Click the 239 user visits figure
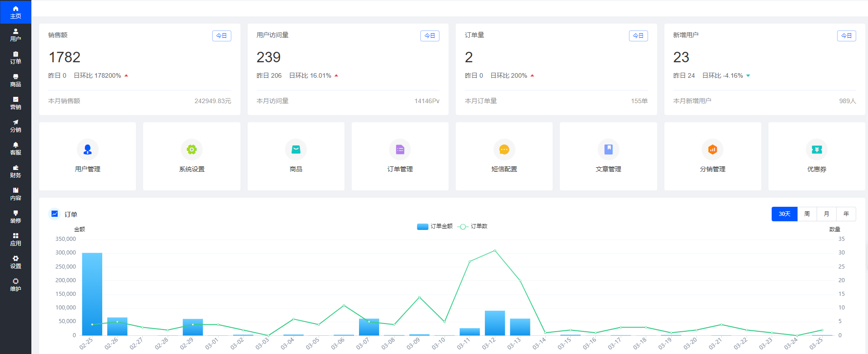 (269, 57)
